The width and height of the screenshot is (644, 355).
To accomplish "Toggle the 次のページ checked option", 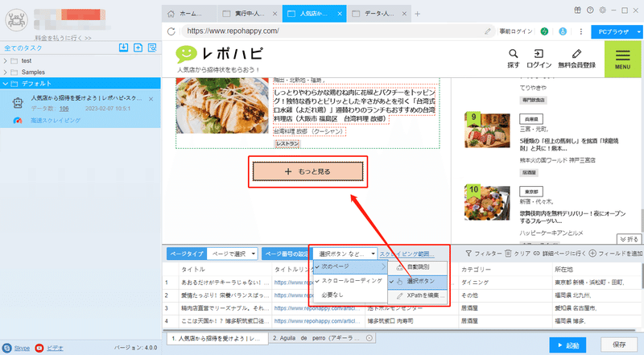I will click(350, 266).
